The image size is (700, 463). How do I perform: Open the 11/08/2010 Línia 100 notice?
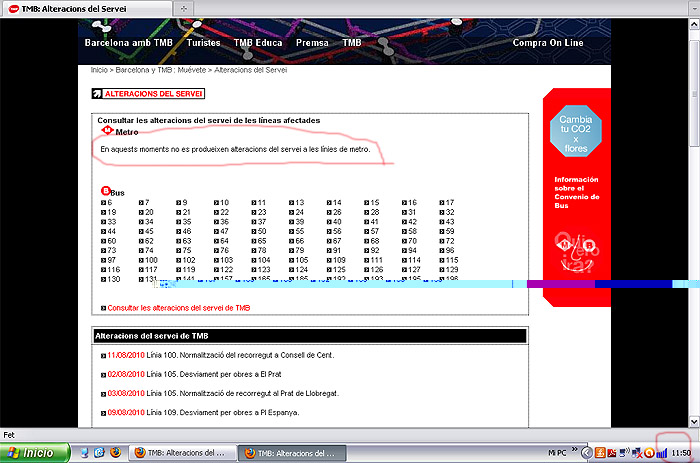[221, 355]
